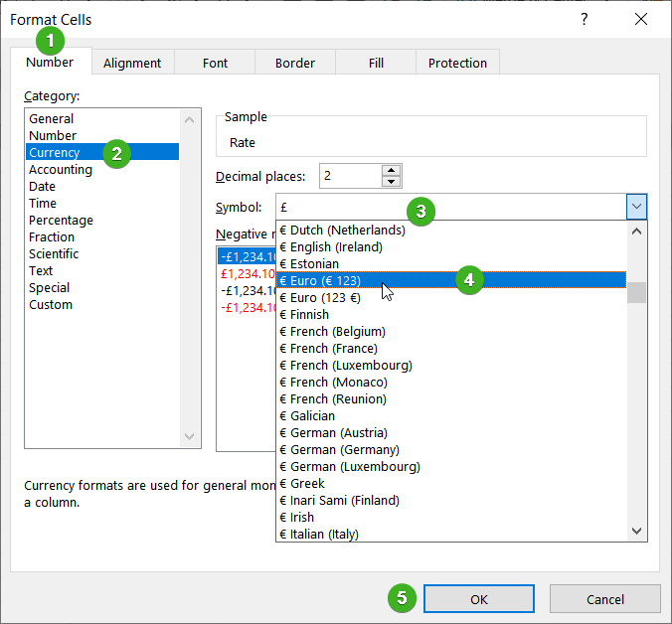Select red -£1,234.10 negative format
The image size is (672, 624).
247,307
